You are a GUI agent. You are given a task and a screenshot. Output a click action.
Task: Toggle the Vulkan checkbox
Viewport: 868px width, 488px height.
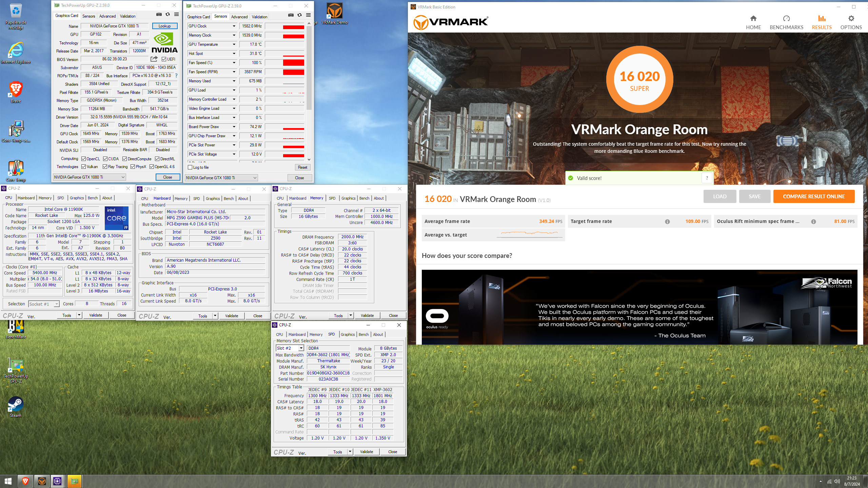point(83,167)
